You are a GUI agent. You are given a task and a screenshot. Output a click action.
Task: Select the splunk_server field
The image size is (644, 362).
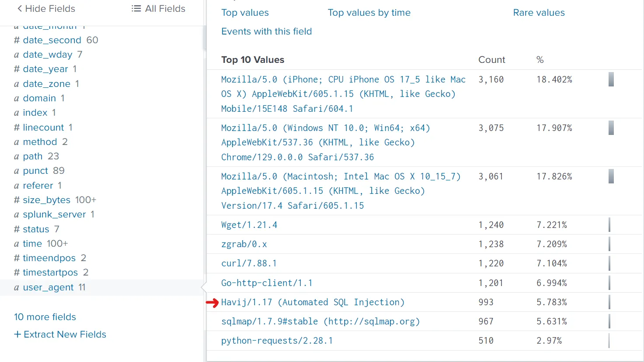(x=54, y=214)
